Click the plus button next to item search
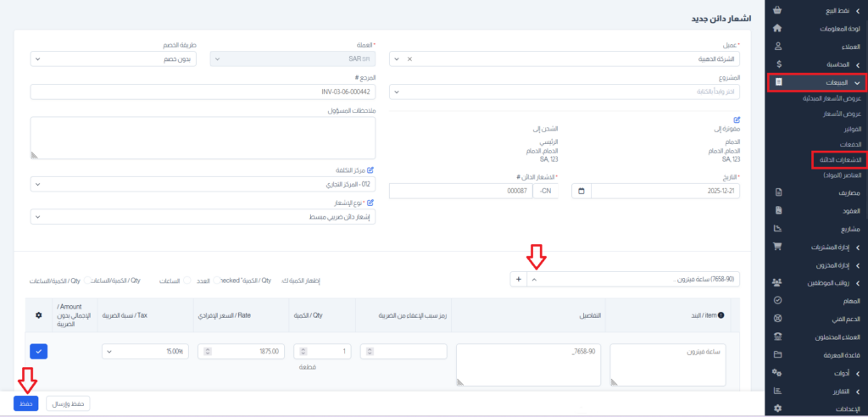868x417 pixels. tap(518, 278)
